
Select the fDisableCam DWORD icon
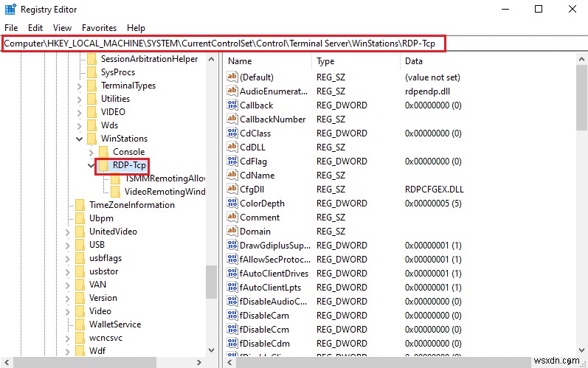pyautogui.click(x=232, y=315)
